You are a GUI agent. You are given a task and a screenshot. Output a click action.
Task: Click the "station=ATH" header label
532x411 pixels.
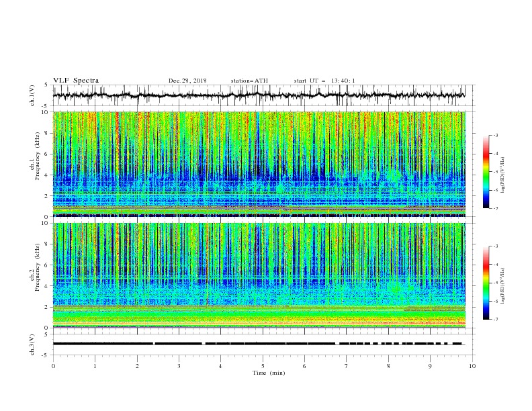click(x=249, y=81)
